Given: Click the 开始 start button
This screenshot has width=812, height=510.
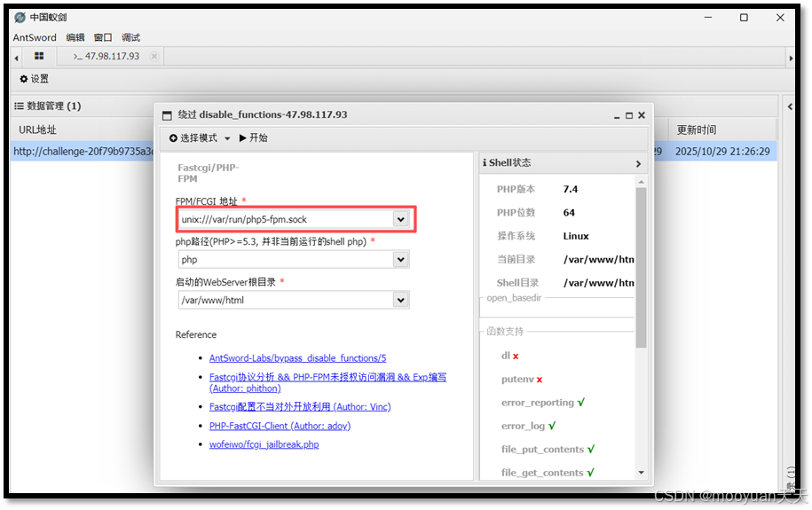Looking at the screenshot, I should coord(253,137).
